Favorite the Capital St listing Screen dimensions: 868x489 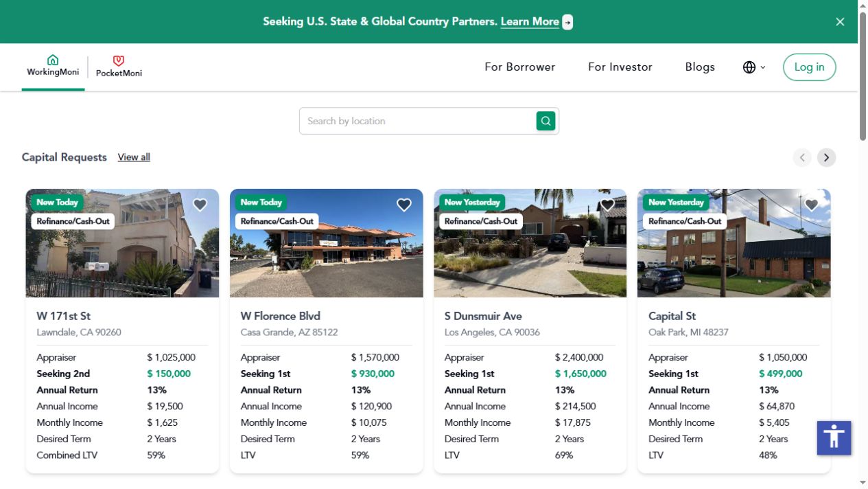[x=812, y=205]
